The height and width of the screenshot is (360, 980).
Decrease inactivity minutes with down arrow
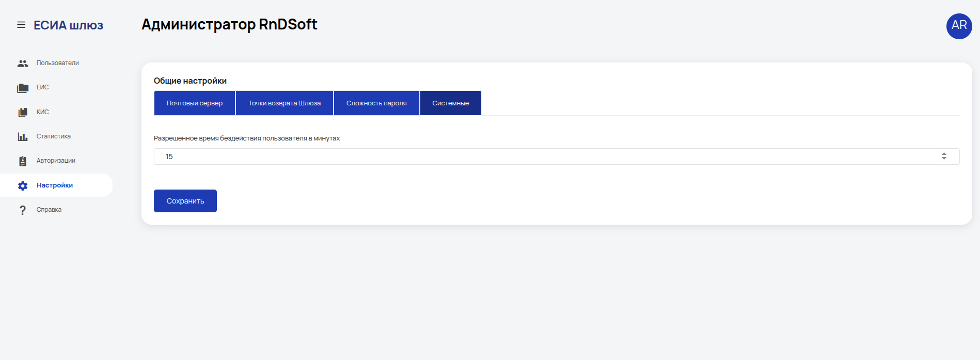(x=944, y=158)
